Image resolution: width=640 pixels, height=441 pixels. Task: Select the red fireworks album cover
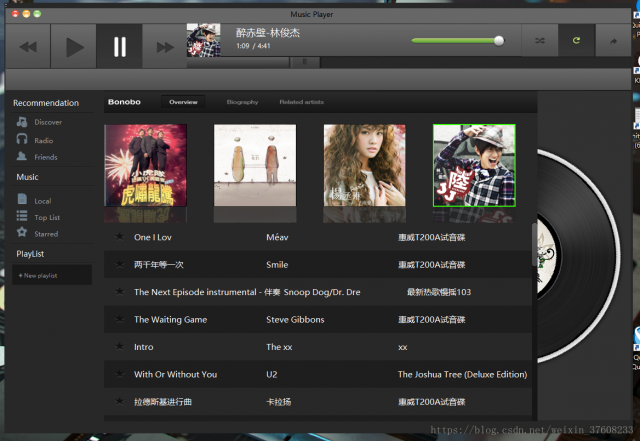146,165
